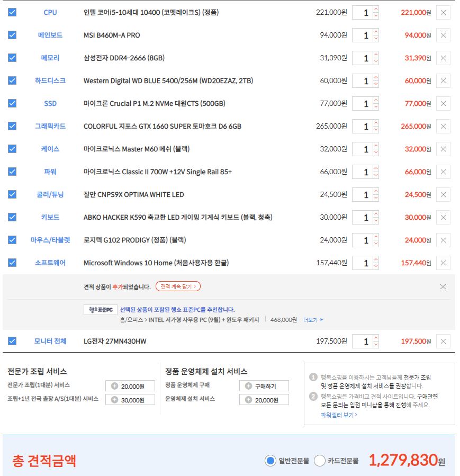
Task: Remove the 삼성전자 DDR4-2666 memory row
Action: (443, 58)
